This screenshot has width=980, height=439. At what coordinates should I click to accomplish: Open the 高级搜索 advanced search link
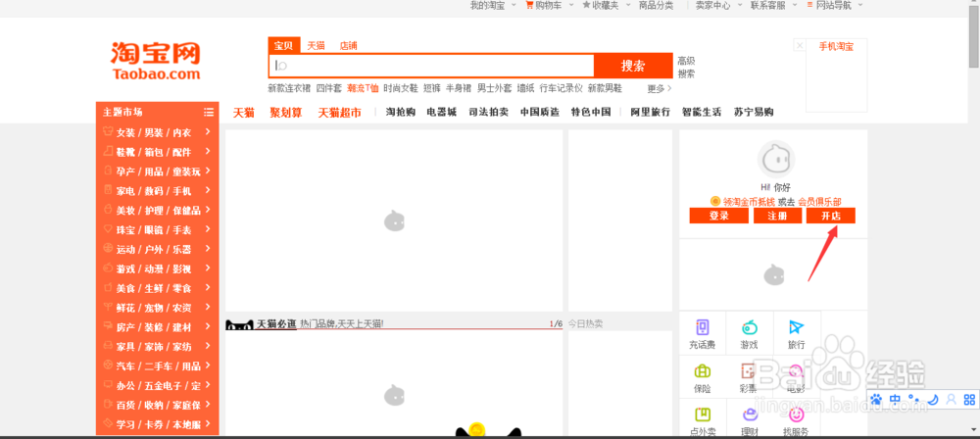[686, 68]
